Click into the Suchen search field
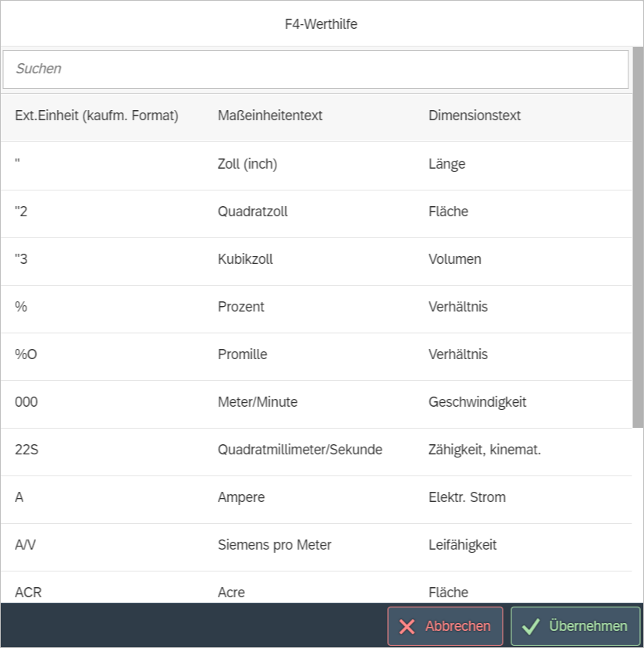 tap(315, 69)
